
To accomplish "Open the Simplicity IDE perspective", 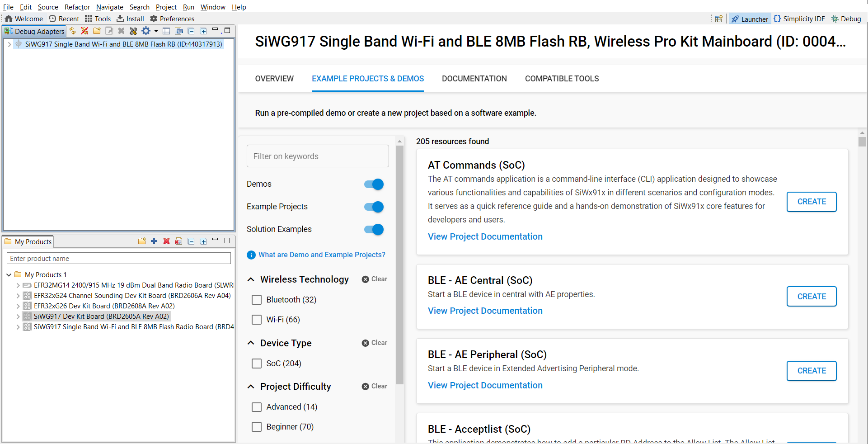I will click(799, 19).
